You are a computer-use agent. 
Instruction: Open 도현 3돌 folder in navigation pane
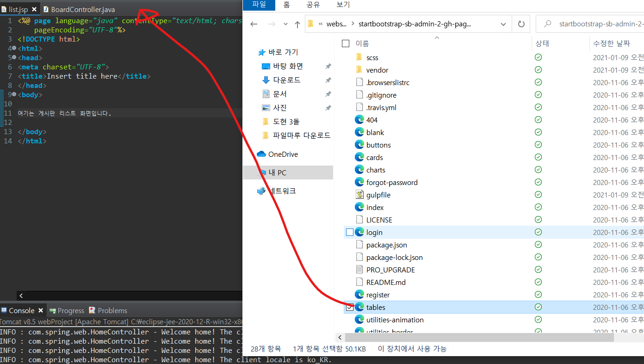pyautogui.click(x=280, y=122)
